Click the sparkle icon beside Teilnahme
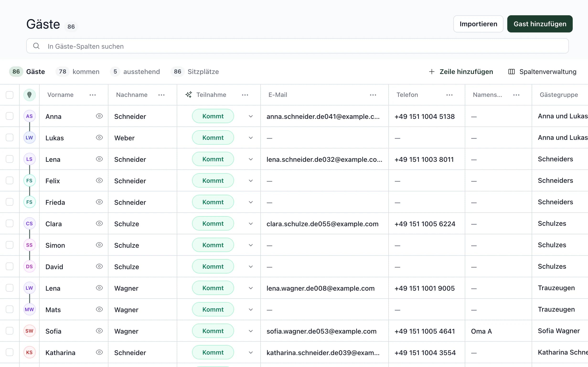 189,95
